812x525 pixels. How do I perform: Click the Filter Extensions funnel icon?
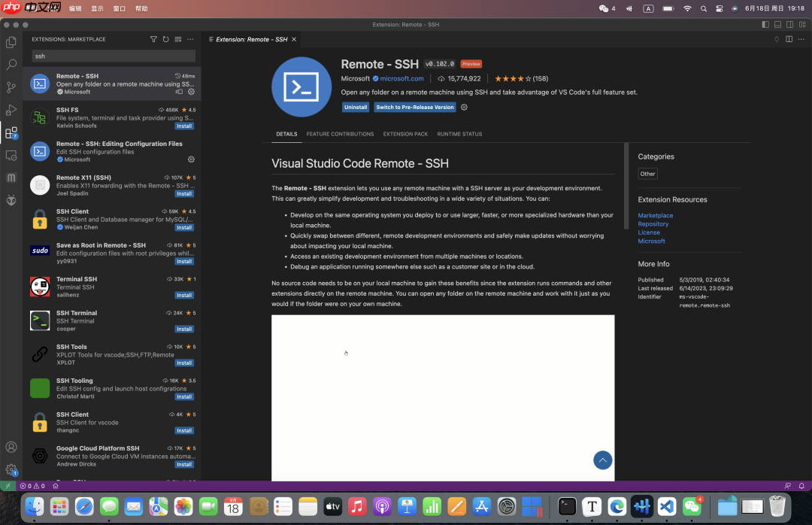[153, 39]
